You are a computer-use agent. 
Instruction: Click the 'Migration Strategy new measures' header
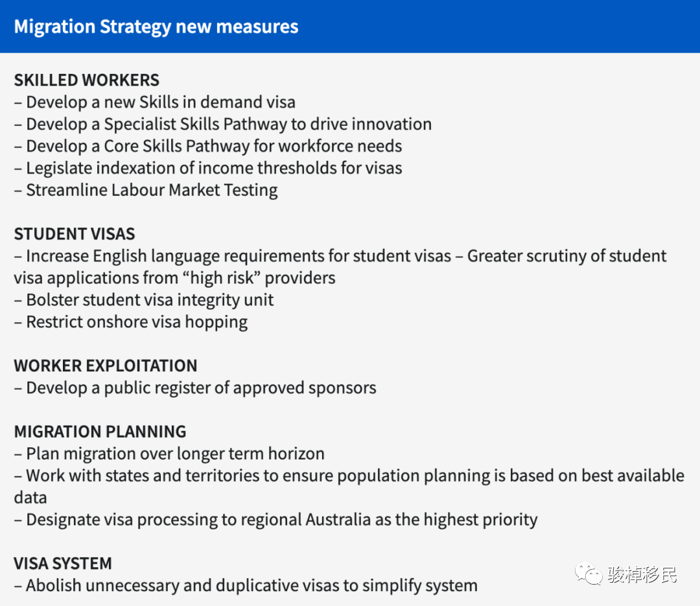(x=156, y=27)
